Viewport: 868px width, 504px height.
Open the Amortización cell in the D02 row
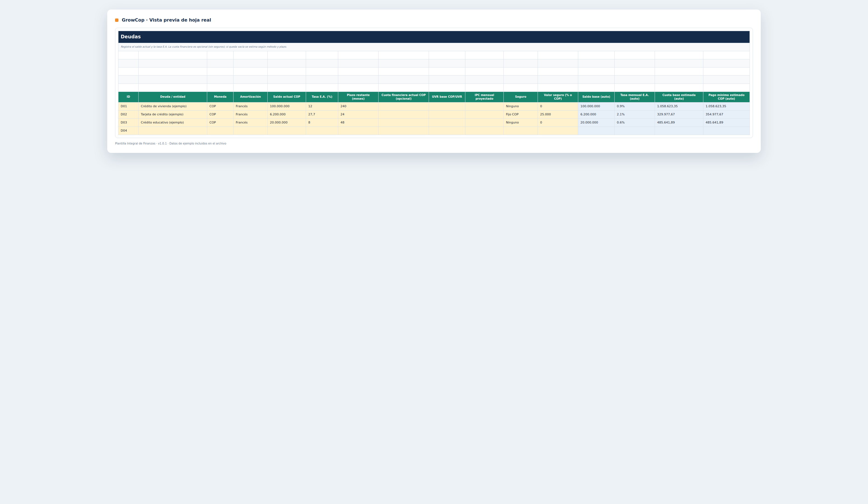[250, 114]
